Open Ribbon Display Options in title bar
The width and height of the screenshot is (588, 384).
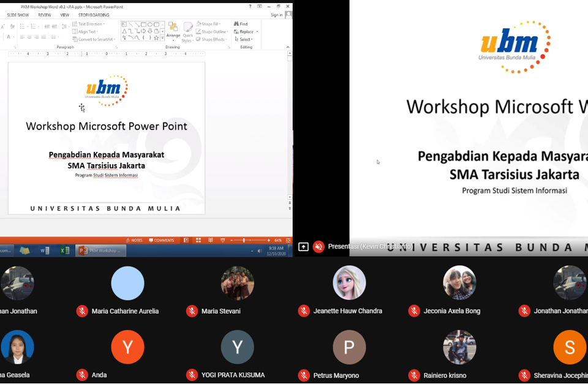[x=260, y=6]
